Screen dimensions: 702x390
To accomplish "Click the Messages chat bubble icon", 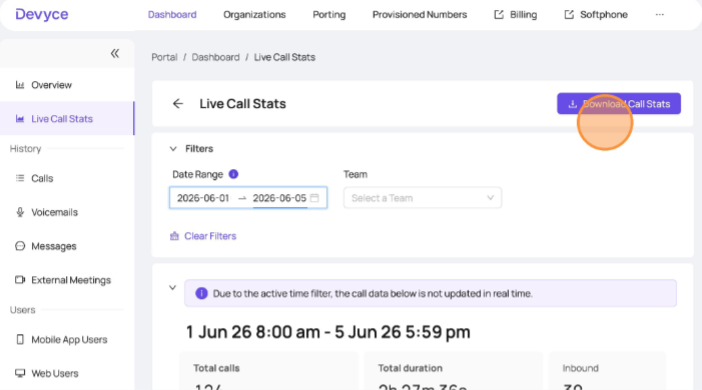I will (20, 246).
